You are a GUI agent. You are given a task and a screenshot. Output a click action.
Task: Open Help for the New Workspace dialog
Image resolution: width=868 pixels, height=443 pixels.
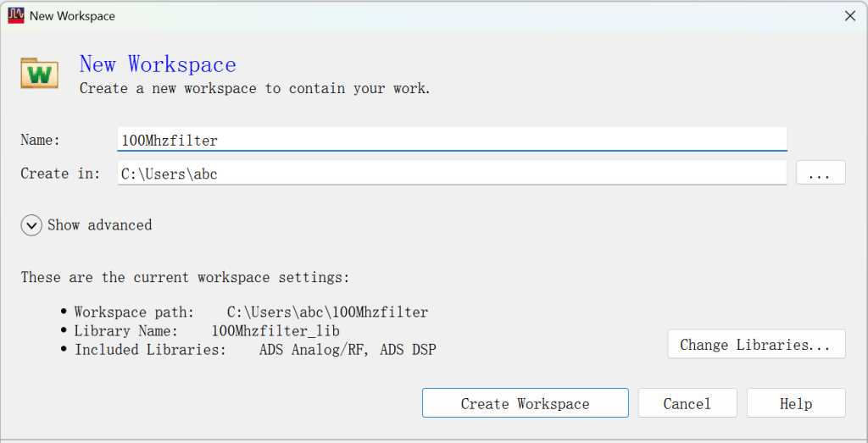[x=796, y=403]
